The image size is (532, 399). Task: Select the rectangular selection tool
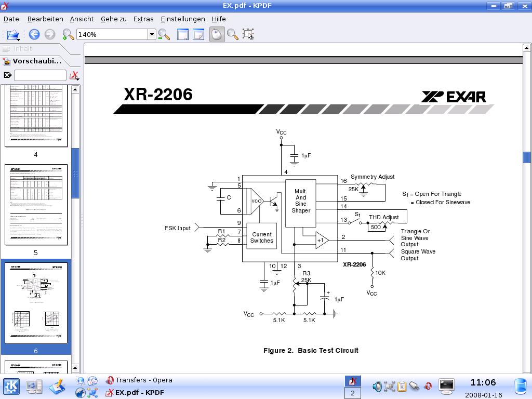(x=248, y=34)
